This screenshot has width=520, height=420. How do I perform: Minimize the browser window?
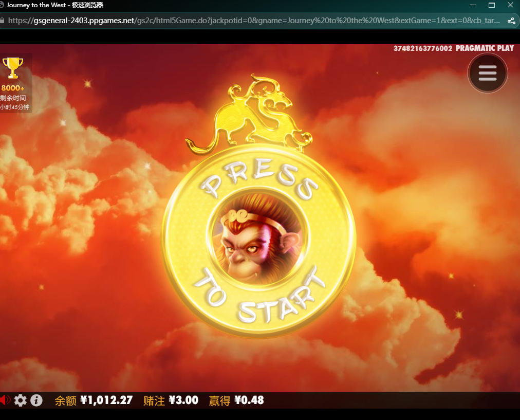click(x=473, y=5)
